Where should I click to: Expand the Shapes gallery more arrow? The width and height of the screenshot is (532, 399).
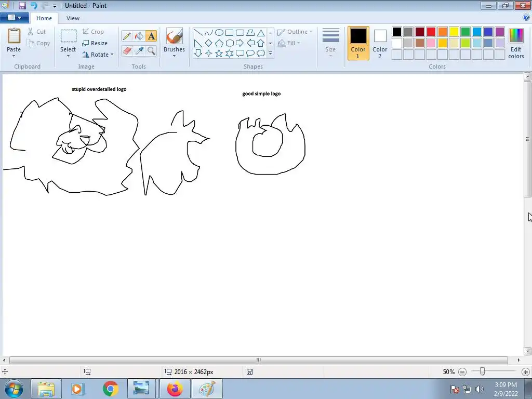pos(270,54)
